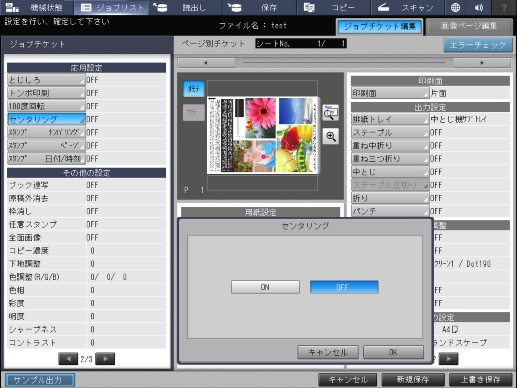Click the 明度 row
Screen dimensions: 517x388
point(86,316)
